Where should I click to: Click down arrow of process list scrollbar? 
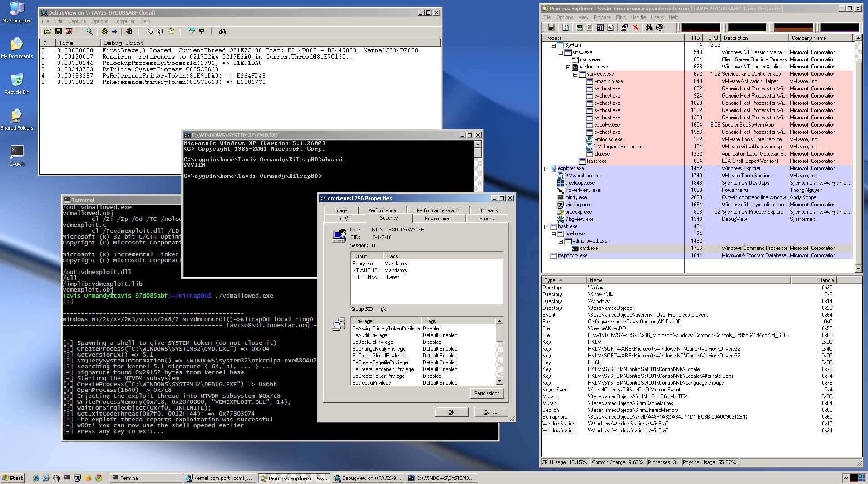point(858,269)
